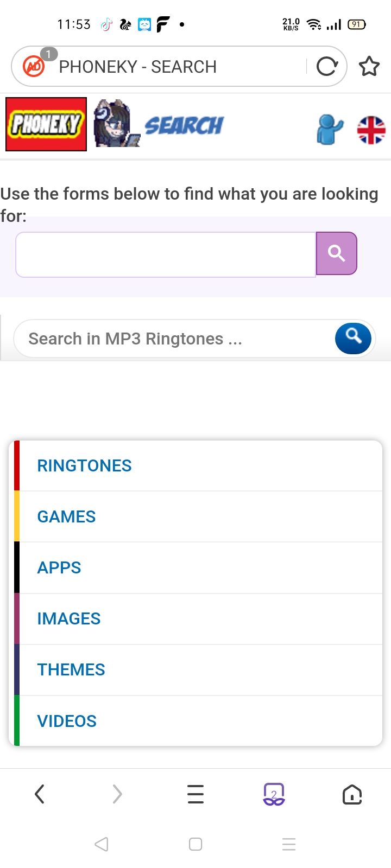Open the user profile icon

(330, 129)
